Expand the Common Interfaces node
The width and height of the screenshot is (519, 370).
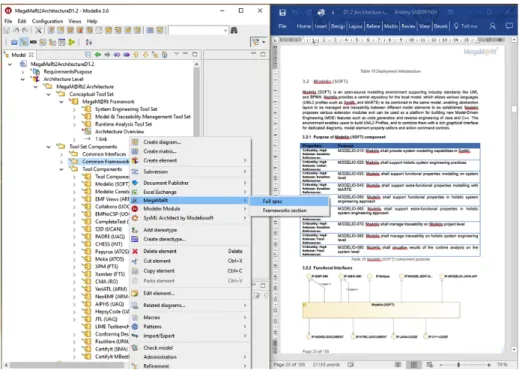61,154
